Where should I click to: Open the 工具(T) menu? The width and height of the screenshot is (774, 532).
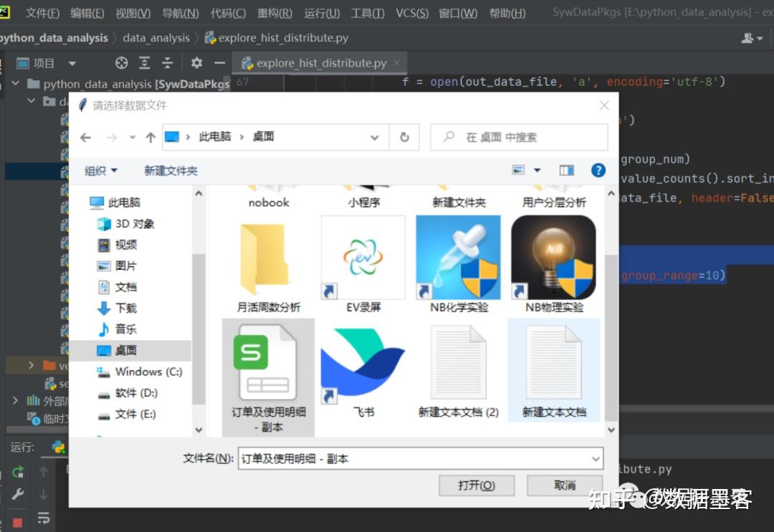coord(368,14)
